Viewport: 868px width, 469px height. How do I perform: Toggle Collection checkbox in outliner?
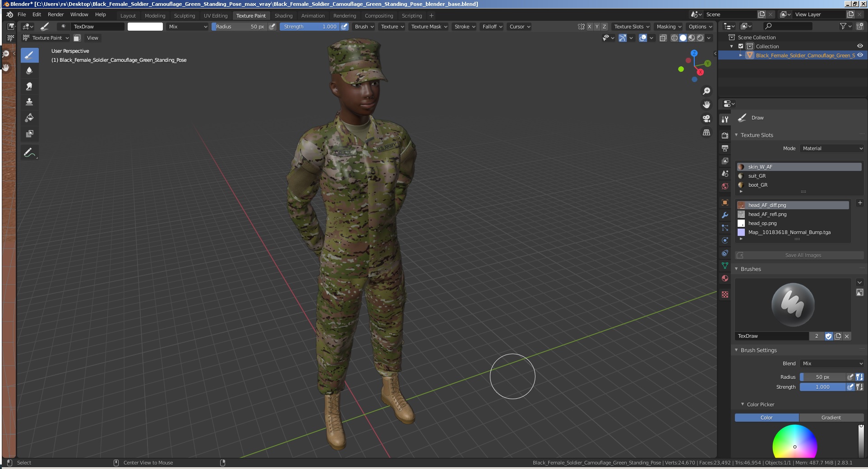(740, 46)
